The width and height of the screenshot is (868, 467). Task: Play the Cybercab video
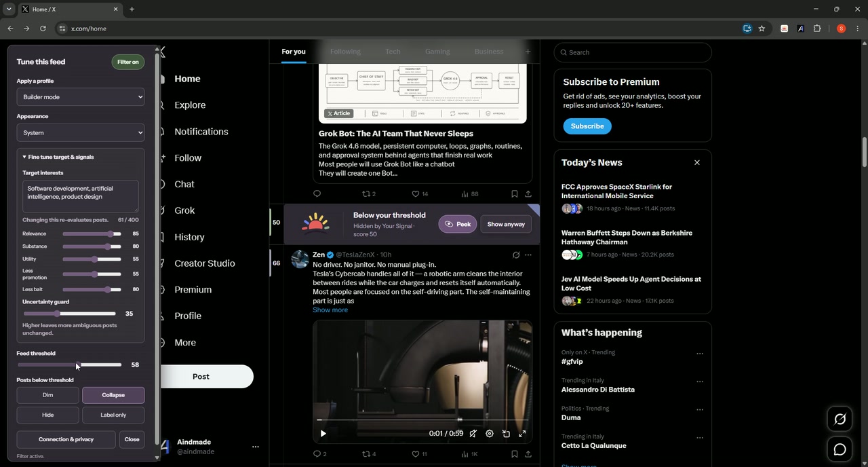pos(323,434)
